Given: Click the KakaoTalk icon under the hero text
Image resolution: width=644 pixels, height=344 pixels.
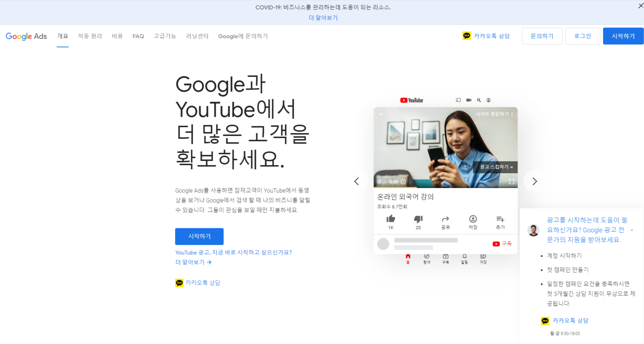Looking at the screenshot, I should click(x=179, y=283).
